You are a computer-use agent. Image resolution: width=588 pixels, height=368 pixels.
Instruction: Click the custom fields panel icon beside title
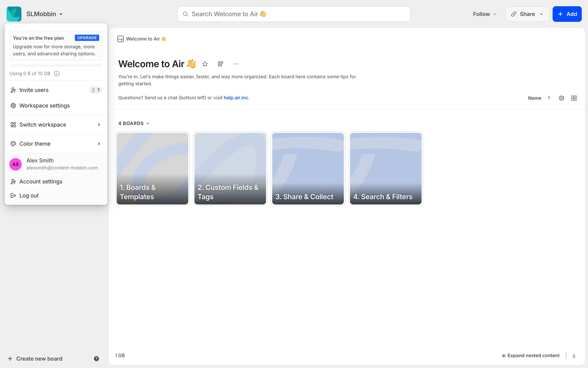tap(220, 64)
